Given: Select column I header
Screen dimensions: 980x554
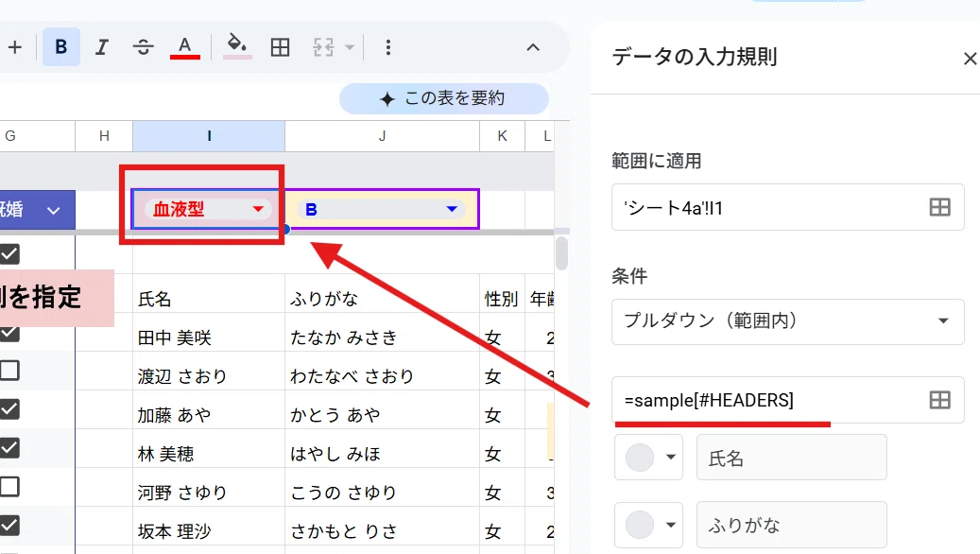Looking at the screenshot, I should [x=209, y=136].
